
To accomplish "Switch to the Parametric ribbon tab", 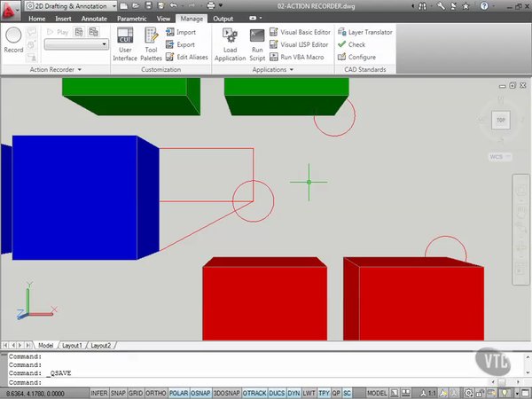I will point(131,19).
